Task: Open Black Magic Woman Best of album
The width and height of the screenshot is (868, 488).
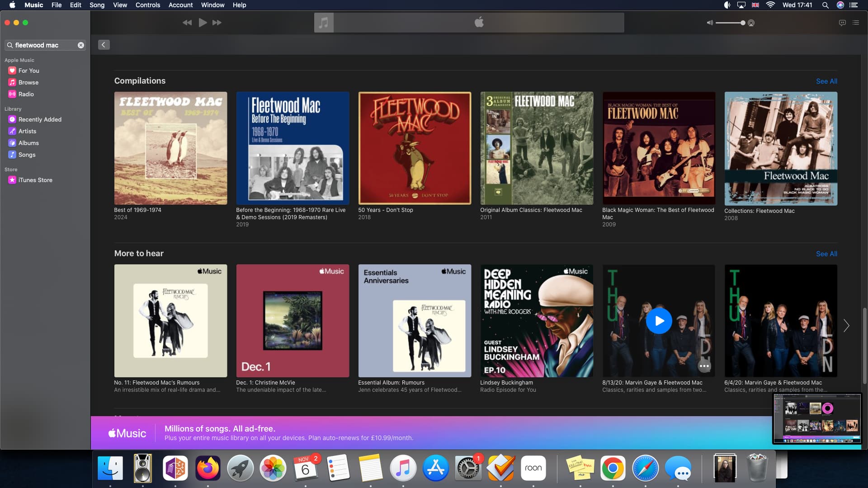Action: click(659, 148)
